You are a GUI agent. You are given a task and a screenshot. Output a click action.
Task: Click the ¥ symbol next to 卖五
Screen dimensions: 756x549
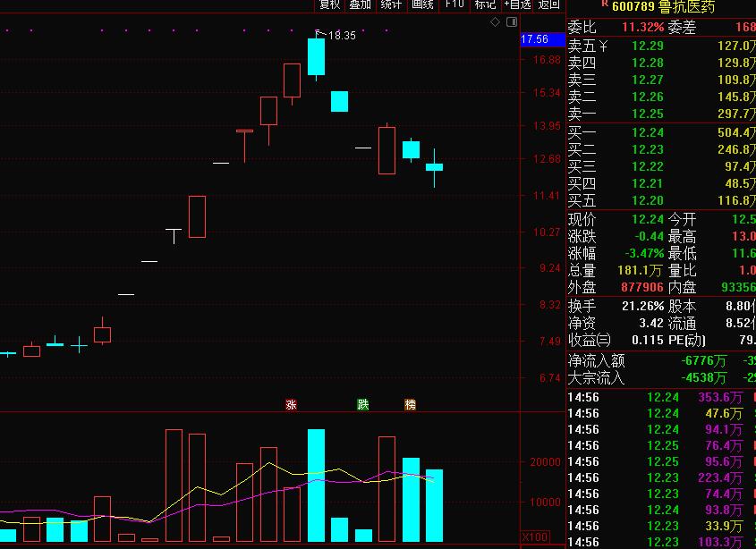click(603, 46)
